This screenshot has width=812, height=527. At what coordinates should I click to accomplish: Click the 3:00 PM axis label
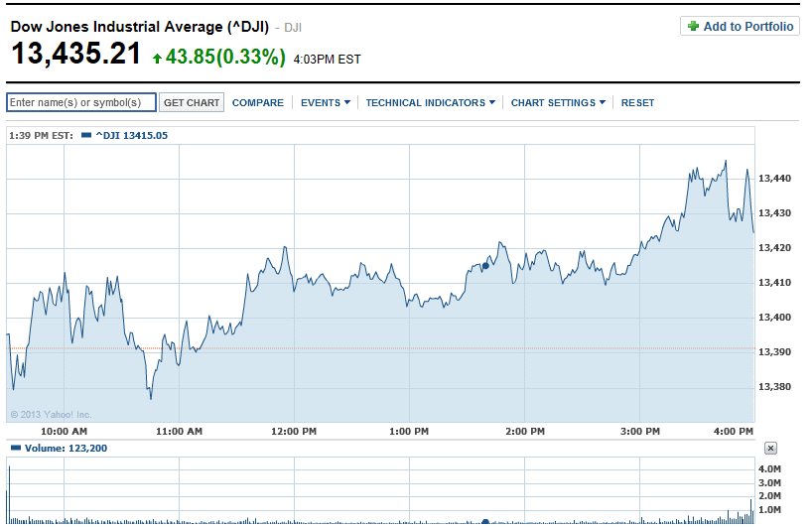tap(640, 431)
